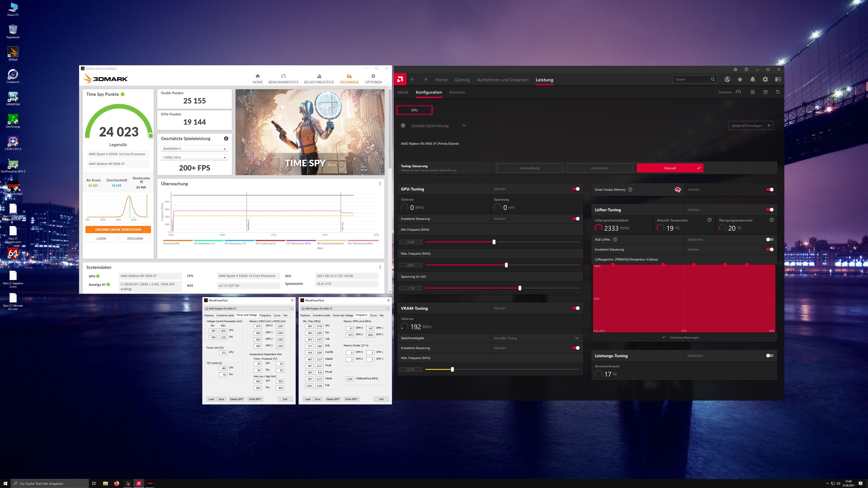This screenshot has height=488, width=868.
Task: Switch to the Gaming tab in Radeon
Action: coord(462,80)
